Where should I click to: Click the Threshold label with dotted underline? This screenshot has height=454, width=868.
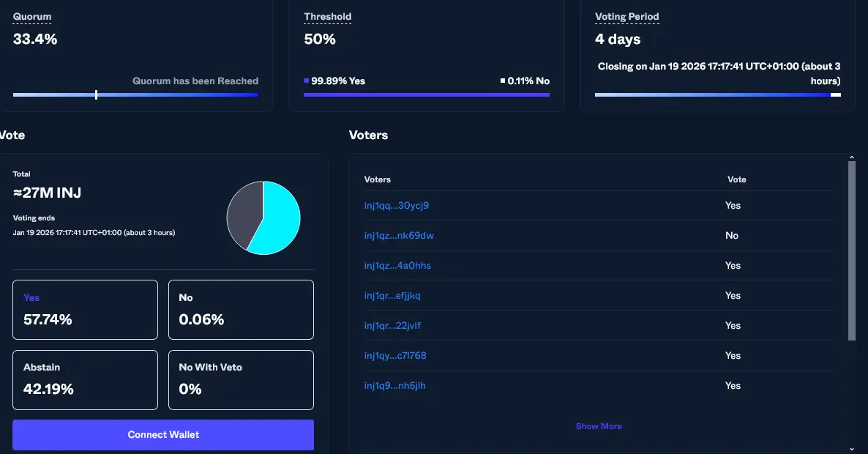point(328,17)
